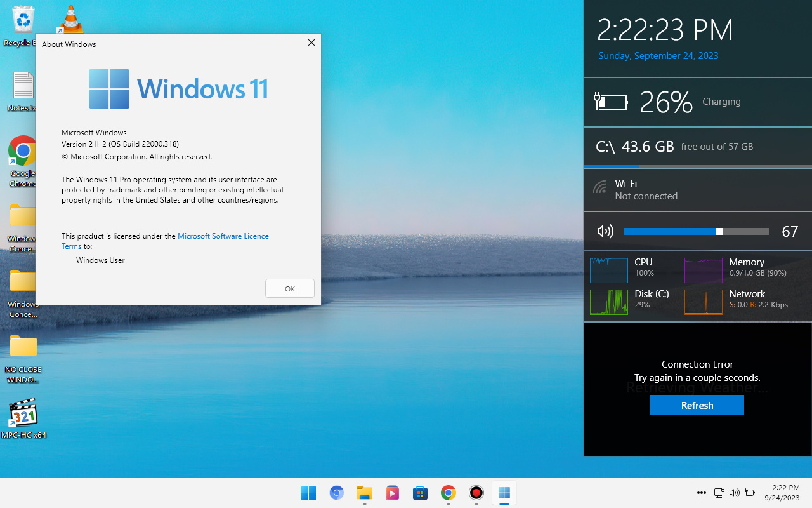The image size is (812, 508).
Task: Select the CPU usage graph
Action: [608, 271]
